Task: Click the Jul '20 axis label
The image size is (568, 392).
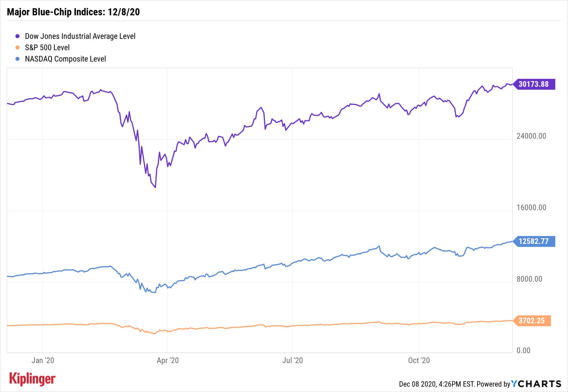Action: (293, 361)
